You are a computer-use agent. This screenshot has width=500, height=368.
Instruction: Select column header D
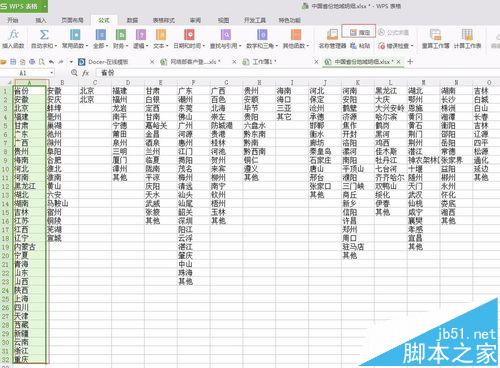coord(128,82)
